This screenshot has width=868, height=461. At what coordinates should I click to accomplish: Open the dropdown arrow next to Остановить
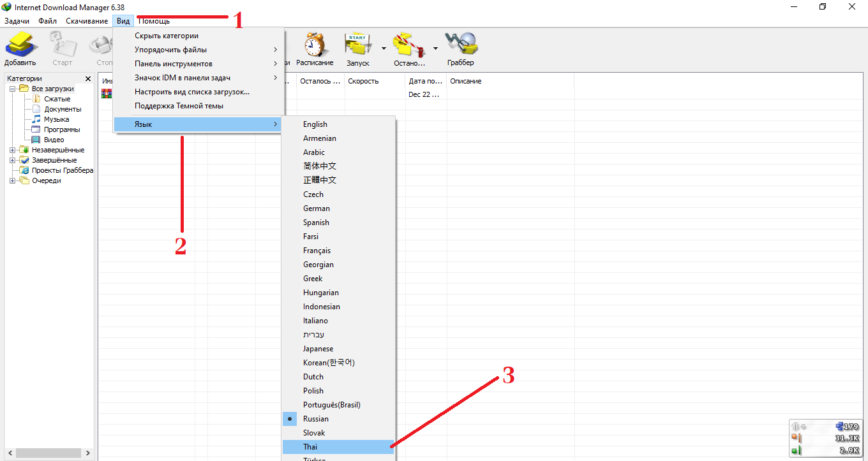pyautogui.click(x=435, y=48)
